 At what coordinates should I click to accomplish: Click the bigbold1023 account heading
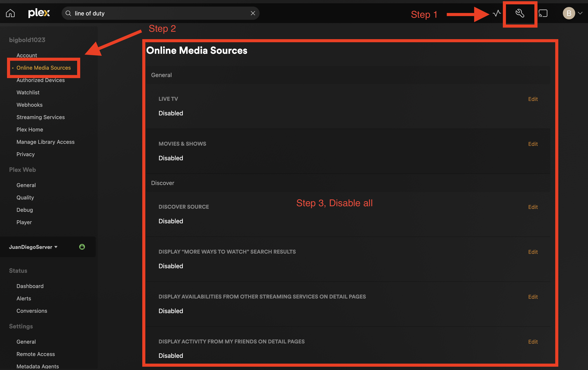[x=27, y=40]
